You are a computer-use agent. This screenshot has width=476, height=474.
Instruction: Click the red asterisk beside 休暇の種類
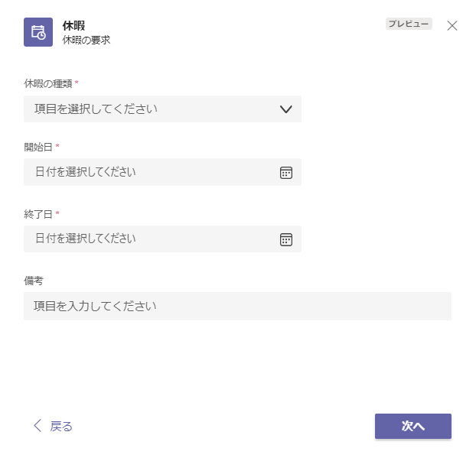[x=77, y=83]
